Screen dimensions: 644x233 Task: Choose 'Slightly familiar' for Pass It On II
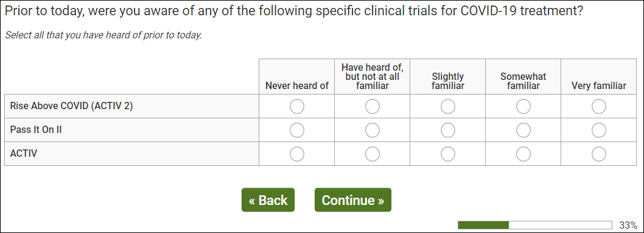(x=447, y=130)
